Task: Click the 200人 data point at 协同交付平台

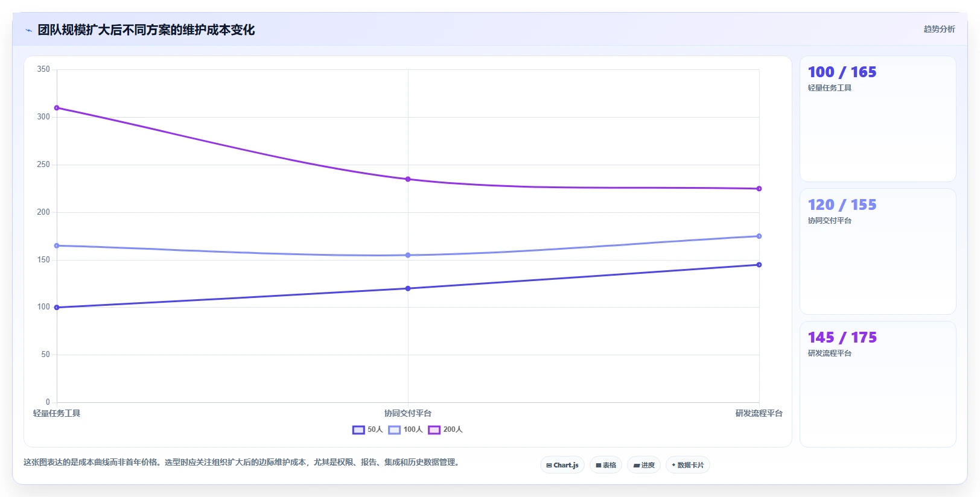Action: point(408,179)
